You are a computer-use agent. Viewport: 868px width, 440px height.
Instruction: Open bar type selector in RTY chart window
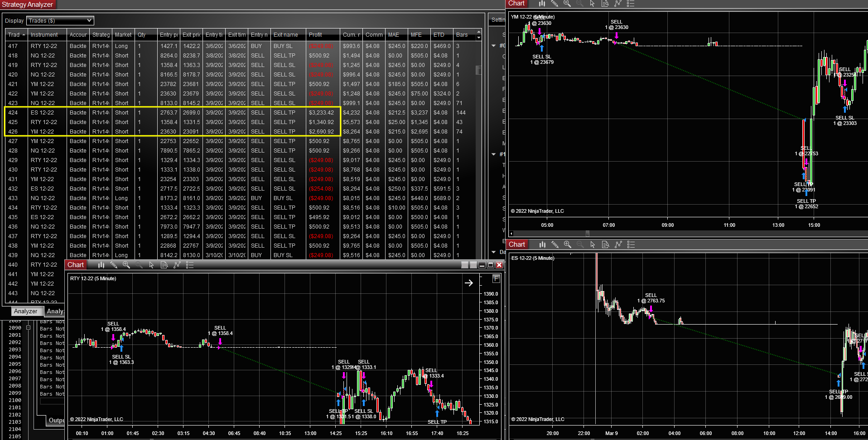click(101, 265)
